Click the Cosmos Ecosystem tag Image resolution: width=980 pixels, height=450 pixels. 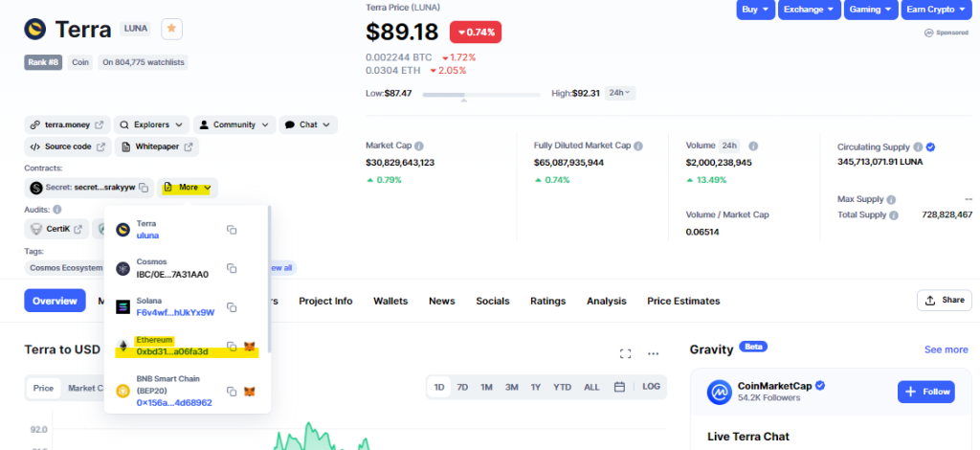[x=66, y=267]
